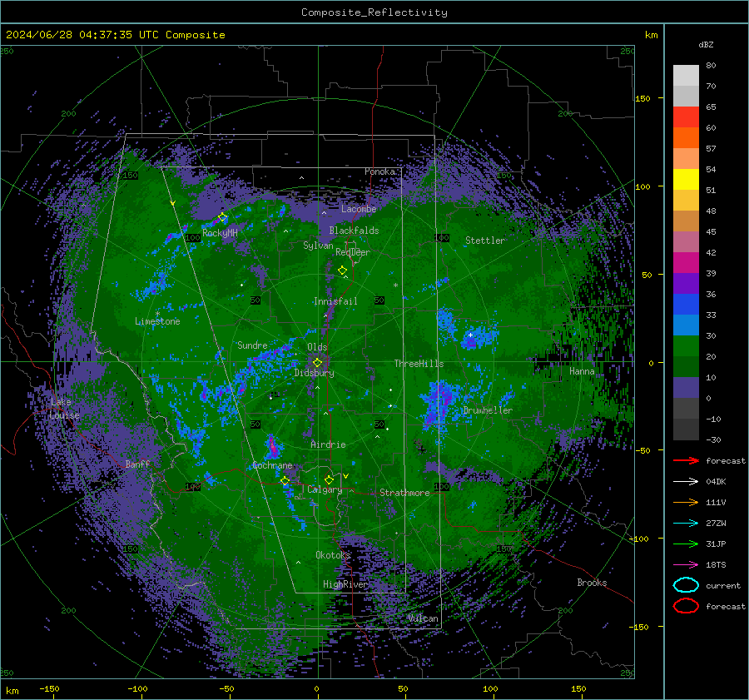Click the red 'forecast' ellipse icon
This screenshot has width=749, height=700.
click(686, 606)
